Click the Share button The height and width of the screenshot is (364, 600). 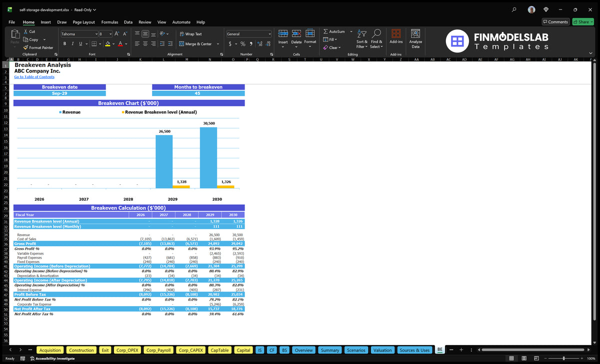[582, 21]
